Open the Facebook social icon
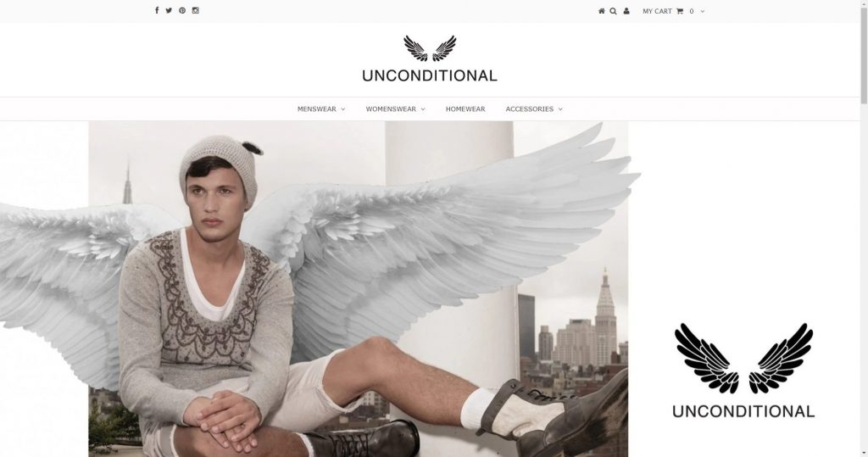Screen dimensions: 868x457 [x=157, y=10]
